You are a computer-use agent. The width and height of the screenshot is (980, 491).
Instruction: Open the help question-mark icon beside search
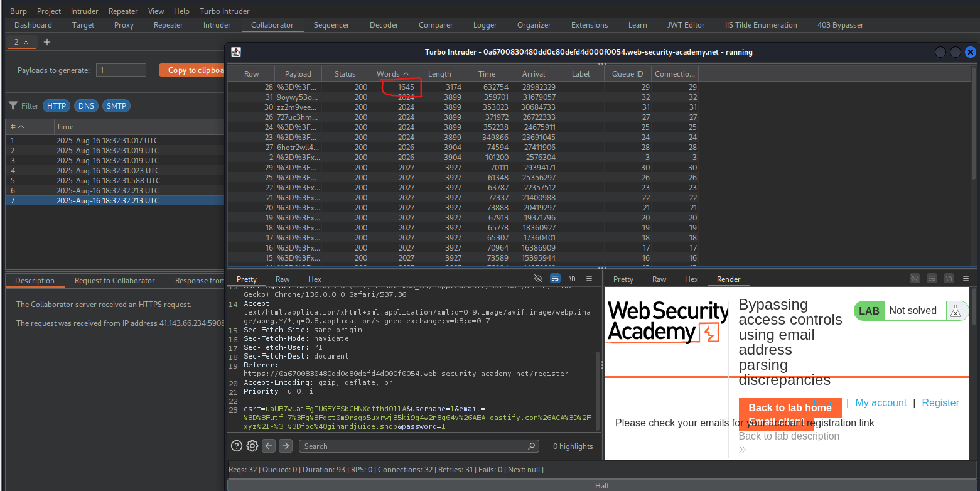click(237, 446)
